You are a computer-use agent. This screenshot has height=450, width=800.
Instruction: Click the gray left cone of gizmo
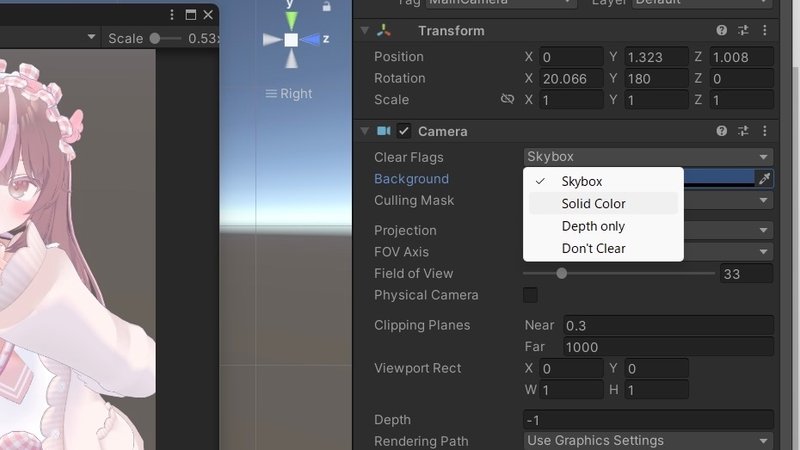(272, 40)
